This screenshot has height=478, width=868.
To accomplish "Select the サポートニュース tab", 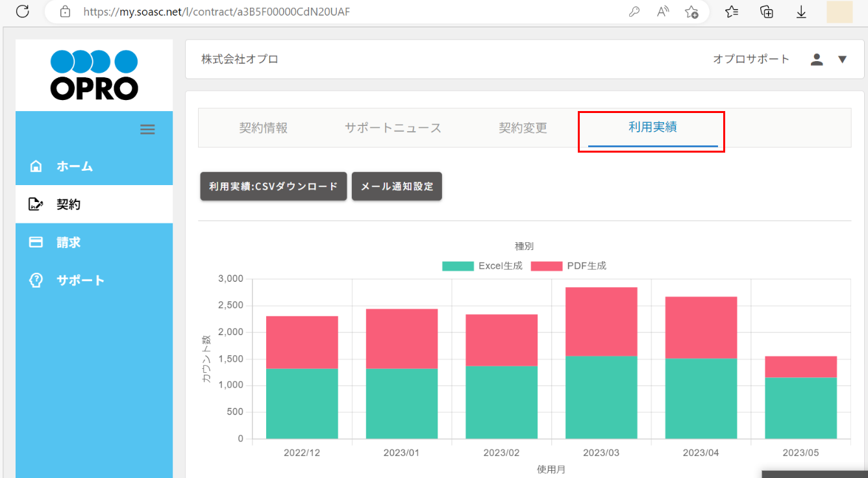I will point(393,128).
